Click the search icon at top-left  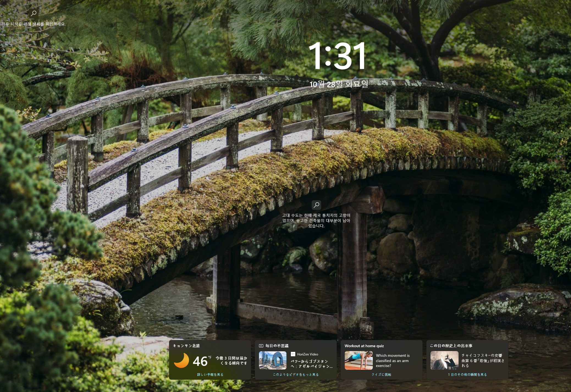[34, 13]
